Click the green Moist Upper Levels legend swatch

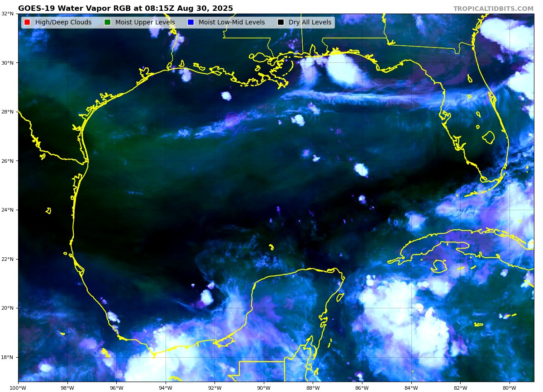coord(107,22)
